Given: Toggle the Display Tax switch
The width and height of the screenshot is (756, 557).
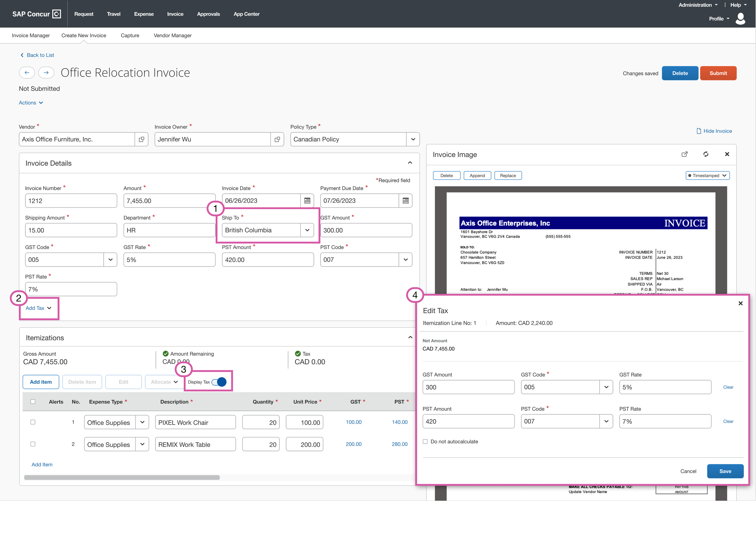Looking at the screenshot, I should [219, 382].
